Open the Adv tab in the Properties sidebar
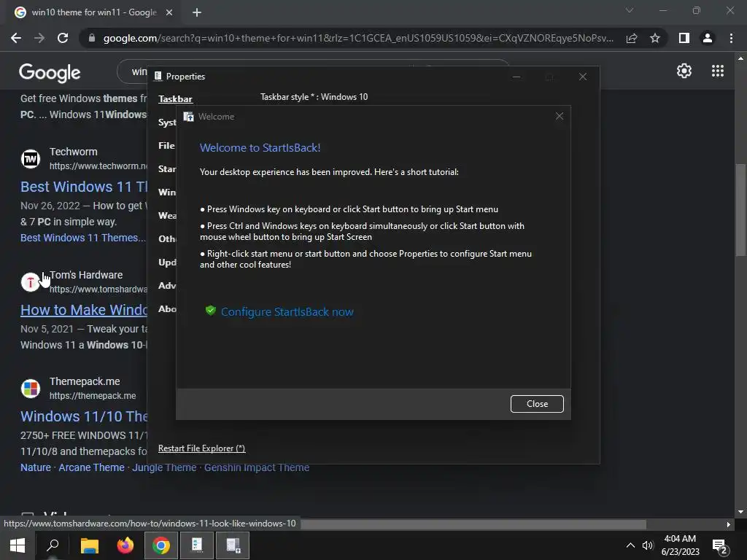The image size is (747, 560). pos(167,286)
